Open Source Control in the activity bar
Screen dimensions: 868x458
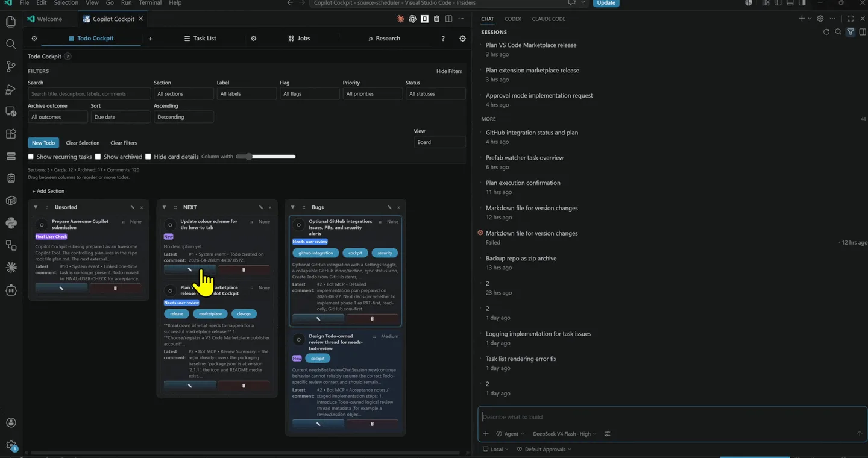11,66
